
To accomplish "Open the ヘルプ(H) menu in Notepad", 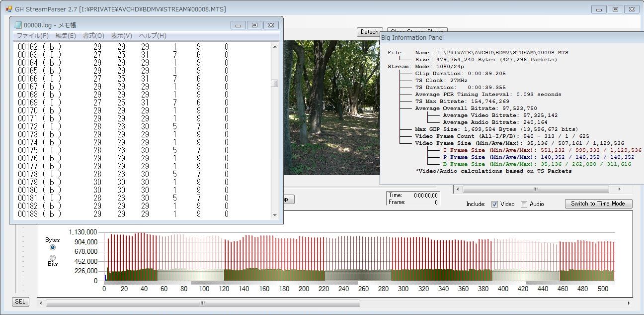I will (153, 36).
